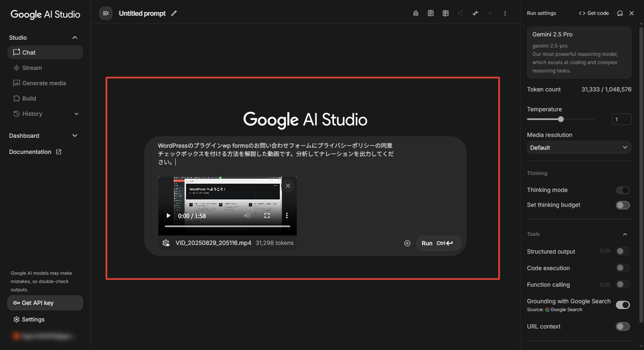
Task: Click Edit next to Structured output
Action: coord(605,251)
